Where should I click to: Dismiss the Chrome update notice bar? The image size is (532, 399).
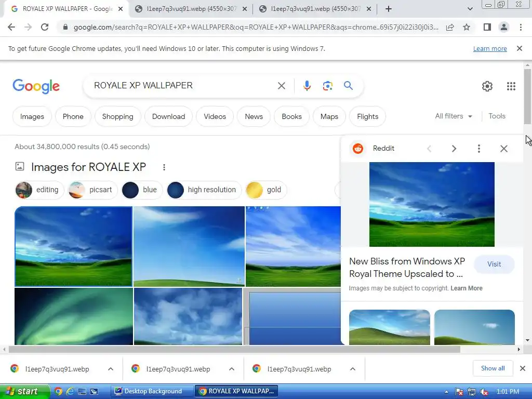(519, 48)
